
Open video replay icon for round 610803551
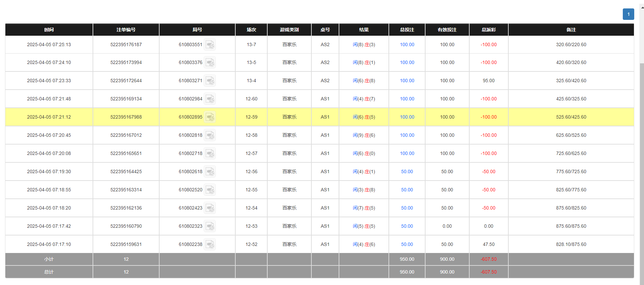tap(210, 44)
